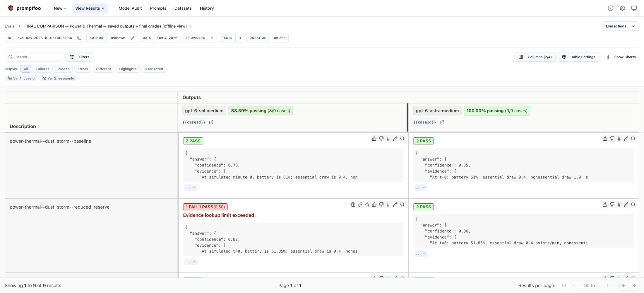Filter display to Errors
The height and width of the screenshot is (293, 644).
tap(83, 69)
